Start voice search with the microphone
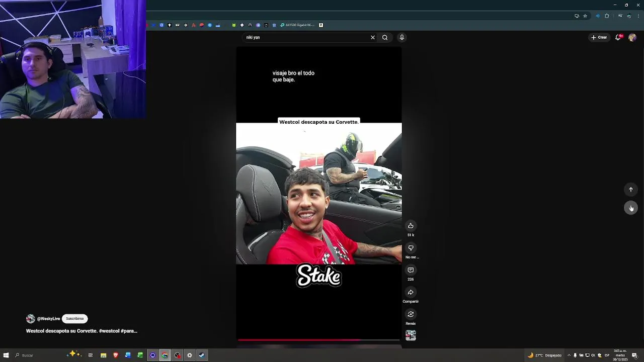 coord(401,37)
